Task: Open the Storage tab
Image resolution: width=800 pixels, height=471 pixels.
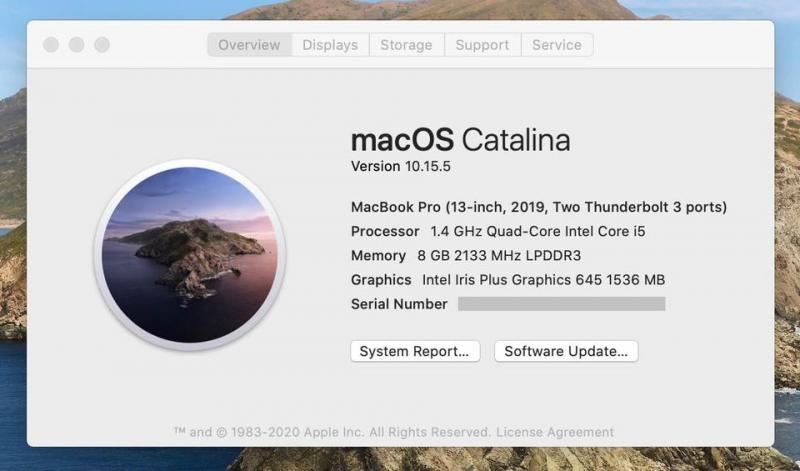Action: click(406, 45)
